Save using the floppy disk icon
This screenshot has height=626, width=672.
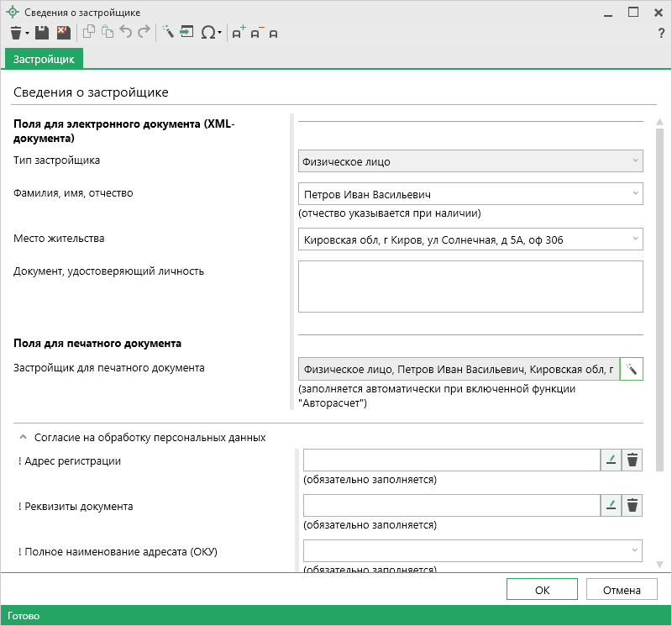point(42,33)
